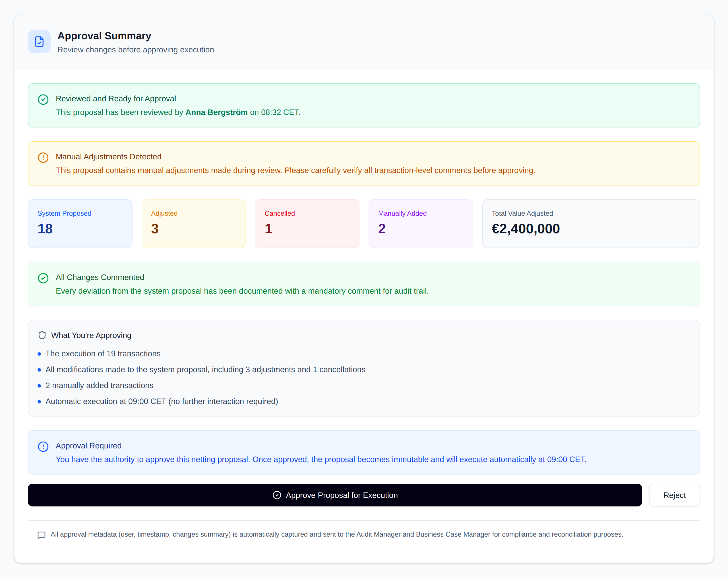Screen dimensions: 728x577
Task: Click the orange warning icon for Manual Adjustments
Action: click(x=43, y=157)
